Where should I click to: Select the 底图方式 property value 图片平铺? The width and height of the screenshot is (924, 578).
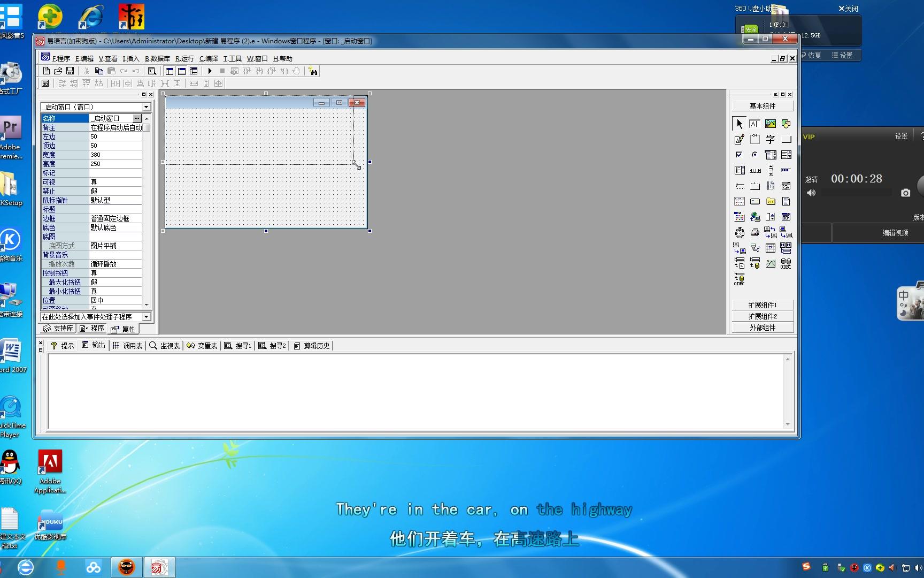click(x=115, y=246)
